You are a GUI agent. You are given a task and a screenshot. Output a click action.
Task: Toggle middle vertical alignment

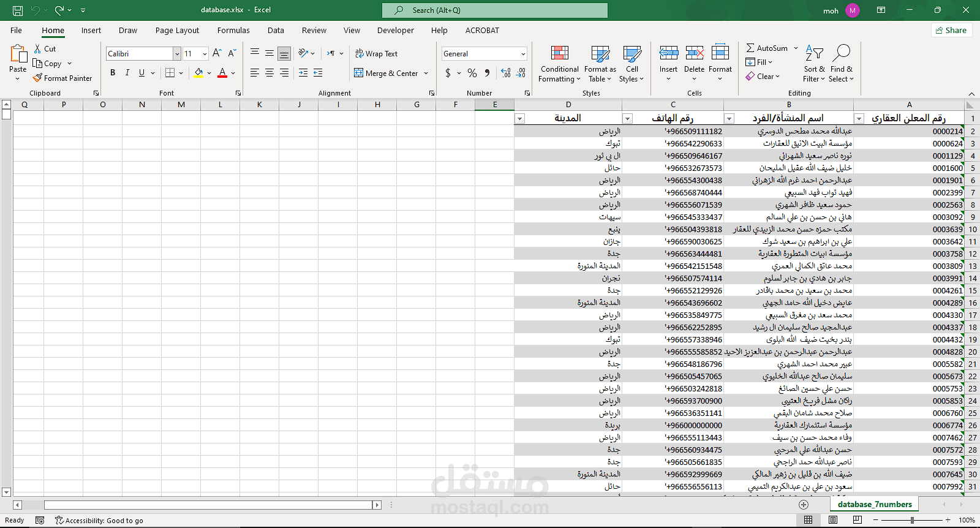(x=269, y=53)
